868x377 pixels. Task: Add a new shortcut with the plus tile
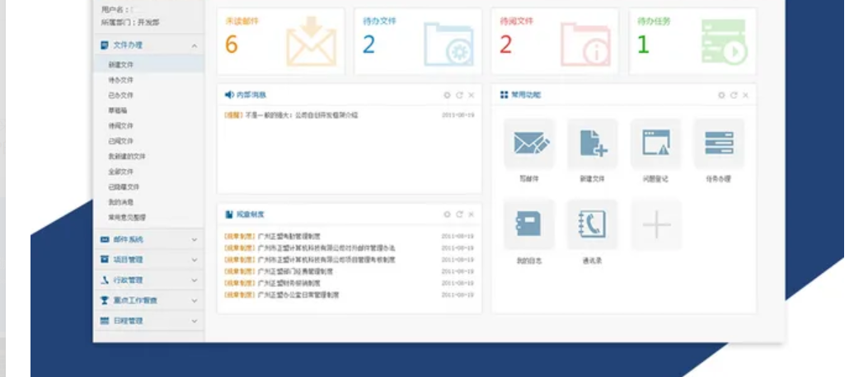pyautogui.click(x=655, y=224)
